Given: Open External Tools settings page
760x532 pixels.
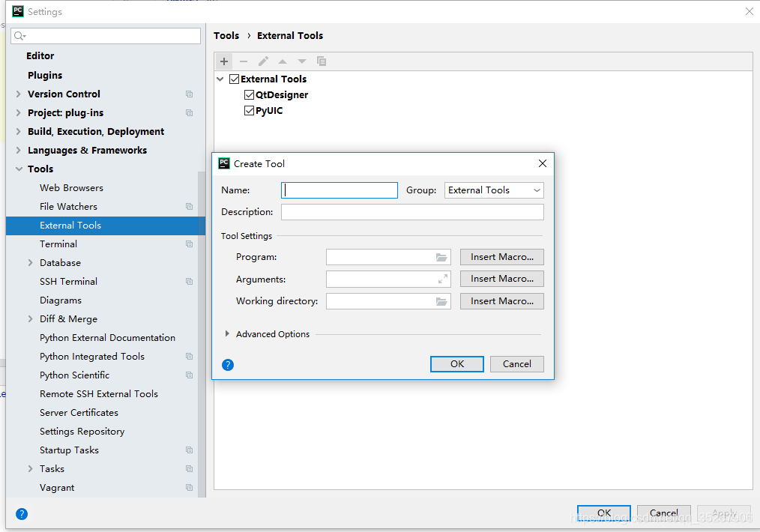Looking at the screenshot, I should click(106, 226).
